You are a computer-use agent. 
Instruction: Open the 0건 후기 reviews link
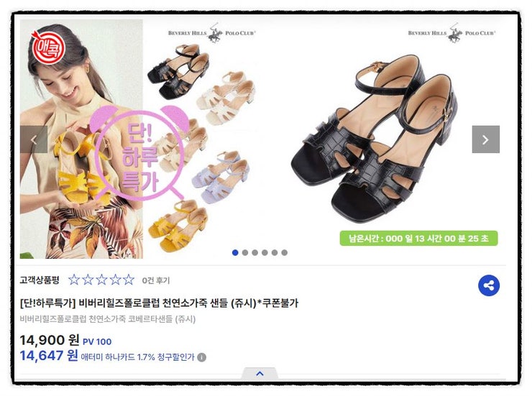click(156, 280)
